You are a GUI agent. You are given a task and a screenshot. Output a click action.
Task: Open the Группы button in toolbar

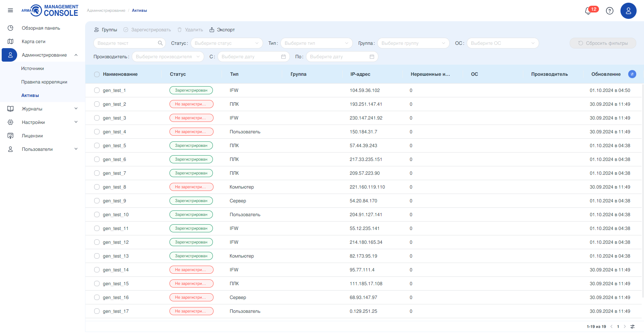[106, 30]
